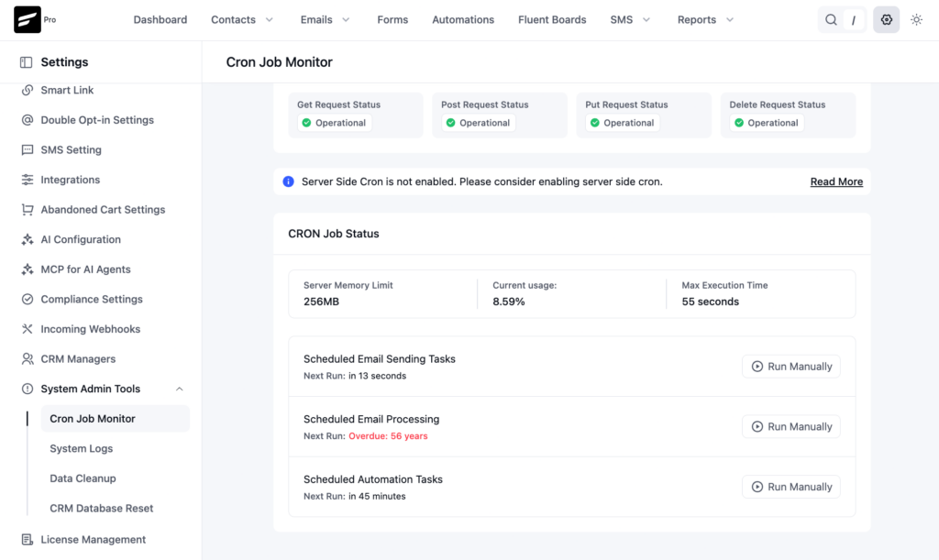
Task: Open the Forms menu item
Action: [392, 20]
